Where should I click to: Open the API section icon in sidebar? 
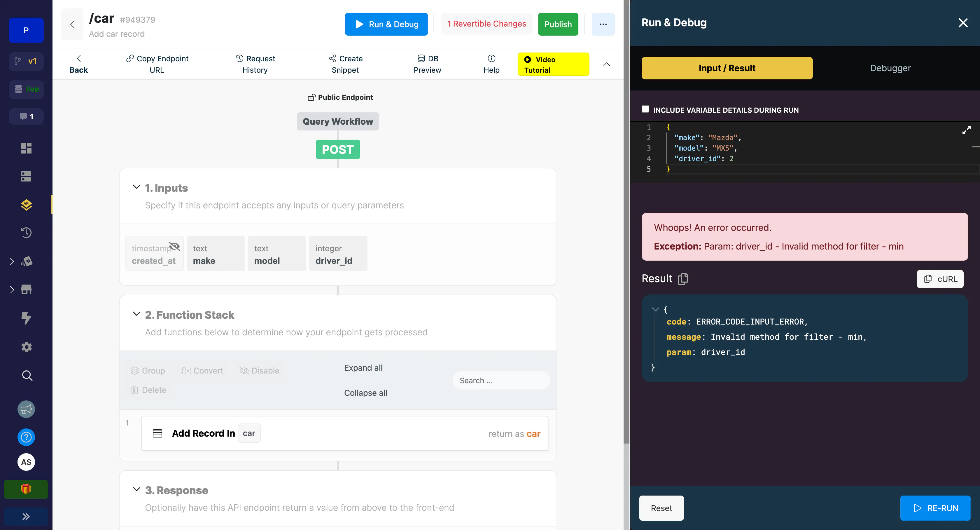pos(26,205)
